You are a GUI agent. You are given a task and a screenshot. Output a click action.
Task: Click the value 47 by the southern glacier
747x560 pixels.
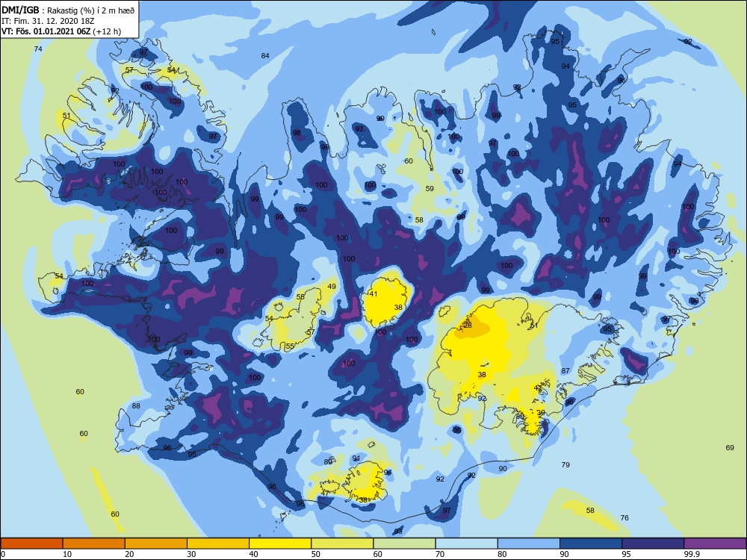tap(325, 494)
